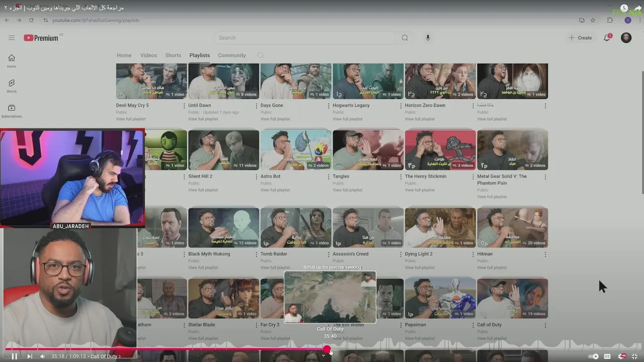Screen dimensions: 644x362
Task: Open View full playlist under Horizon Zero Dawn
Action: coord(420,119)
